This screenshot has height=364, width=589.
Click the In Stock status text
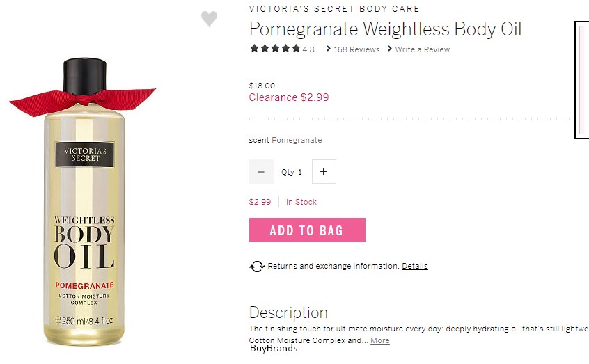301,202
